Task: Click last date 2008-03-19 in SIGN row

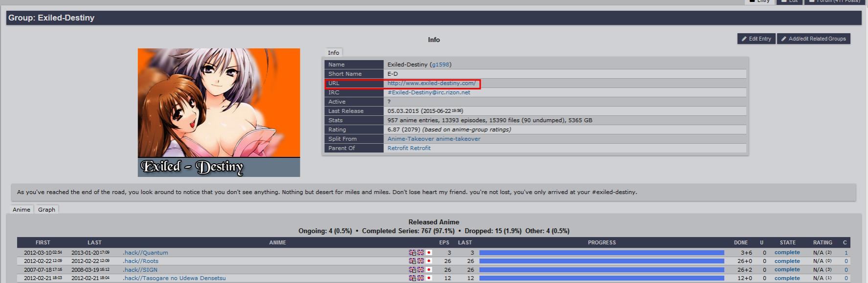Action: (x=85, y=269)
